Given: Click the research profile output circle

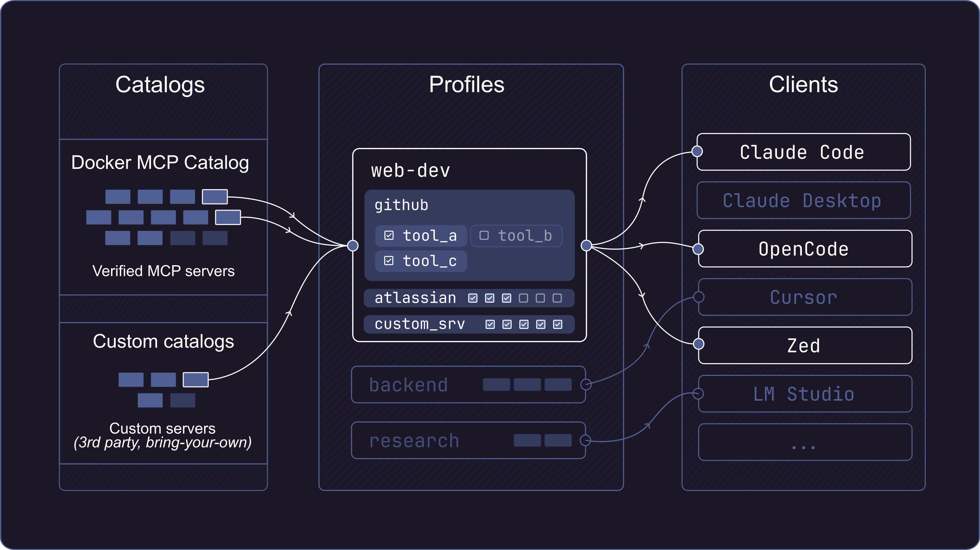Looking at the screenshot, I should (x=585, y=441).
